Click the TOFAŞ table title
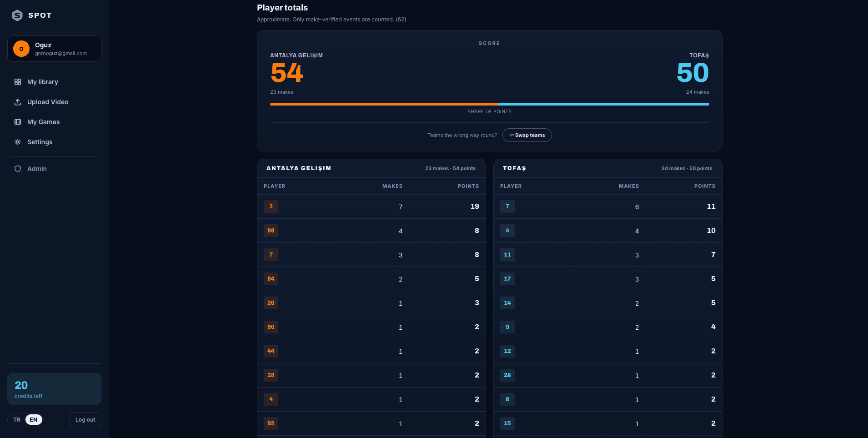 click(x=514, y=168)
